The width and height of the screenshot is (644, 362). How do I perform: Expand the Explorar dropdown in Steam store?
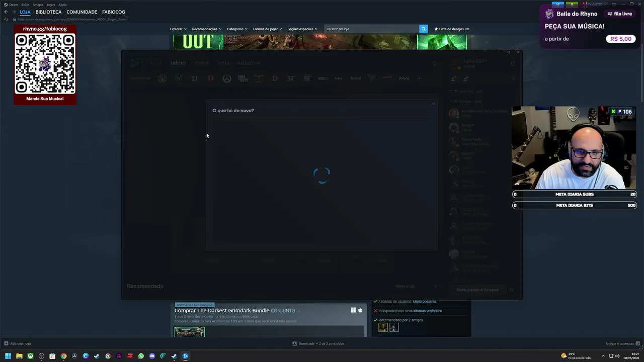pos(178,29)
